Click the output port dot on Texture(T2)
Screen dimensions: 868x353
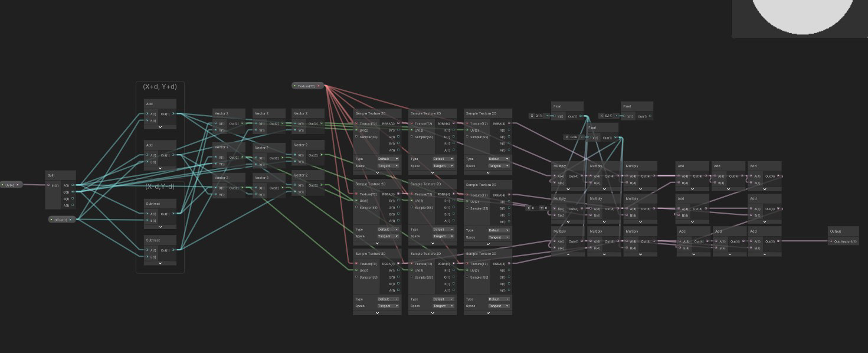pos(319,86)
